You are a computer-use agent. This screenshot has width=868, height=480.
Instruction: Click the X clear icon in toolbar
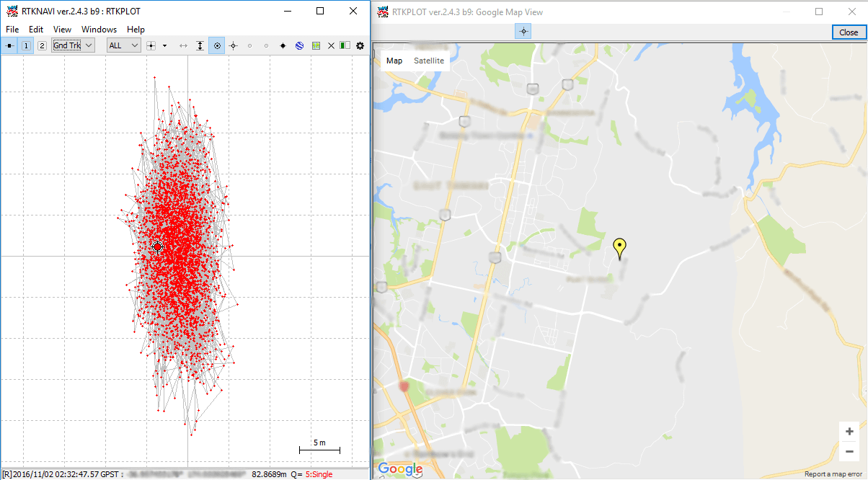pyautogui.click(x=331, y=45)
